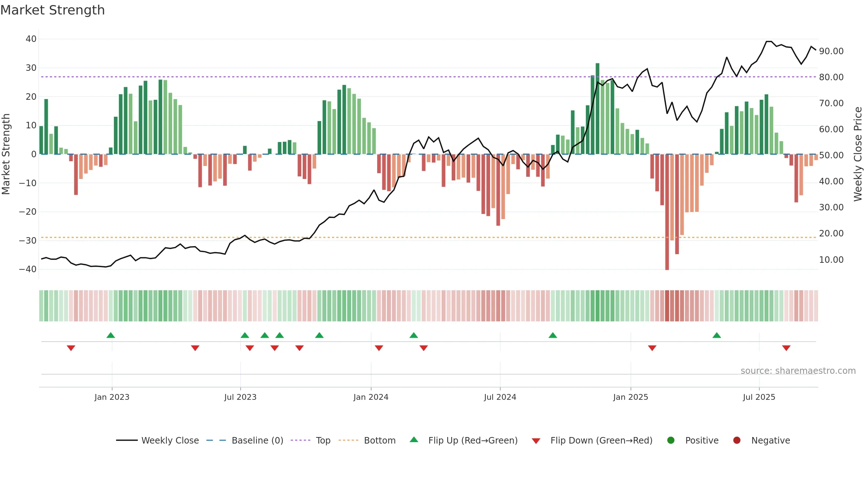The width and height of the screenshot is (868, 488).
Task: Click the green Positive legend dot
Action: coord(671,440)
